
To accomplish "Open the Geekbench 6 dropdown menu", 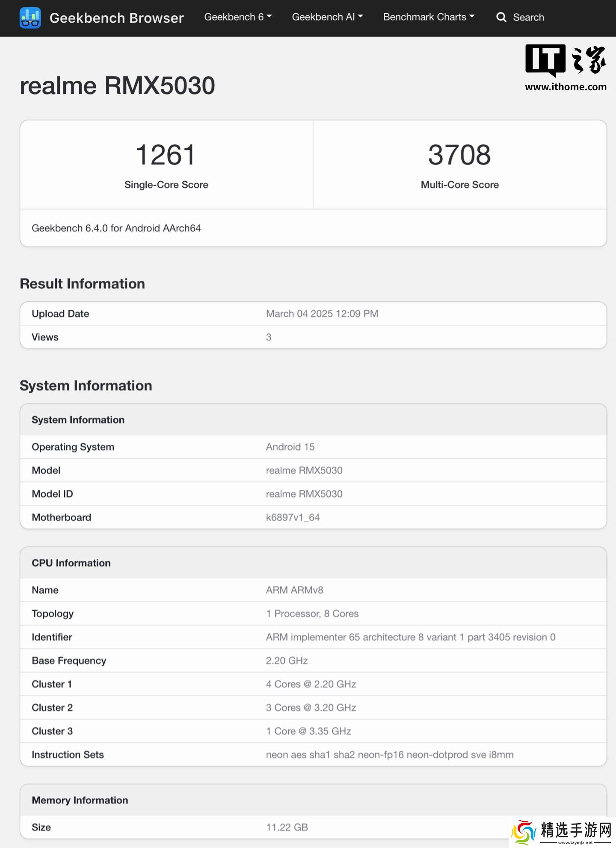I will (x=238, y=17).
